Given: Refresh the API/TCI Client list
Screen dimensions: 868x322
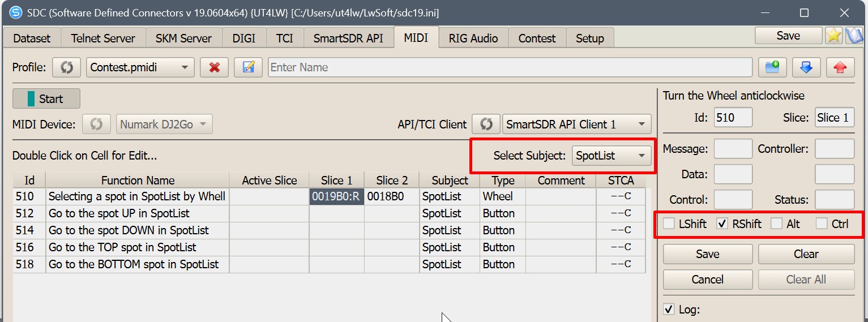Looking at the screenshot, I should pos(486,124).
